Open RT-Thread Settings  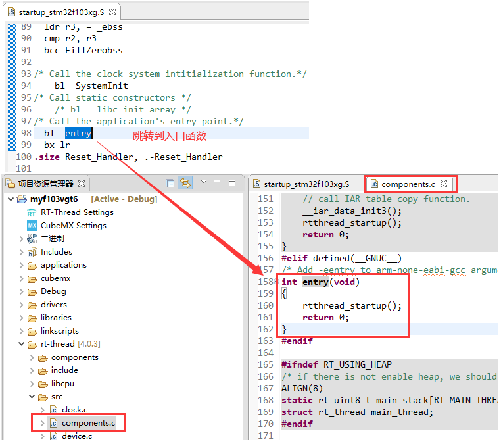pyautogui.click(x=77, y=212)
